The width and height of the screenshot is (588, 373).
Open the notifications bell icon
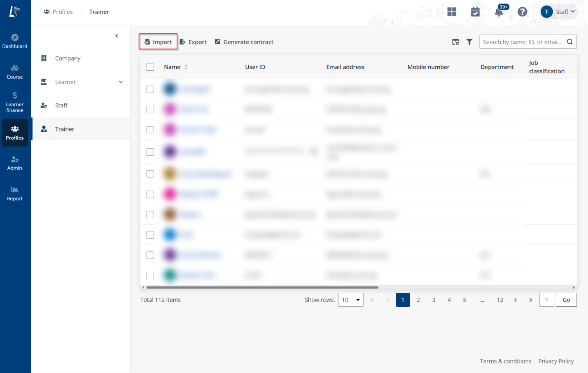click(x=499, y=12)
